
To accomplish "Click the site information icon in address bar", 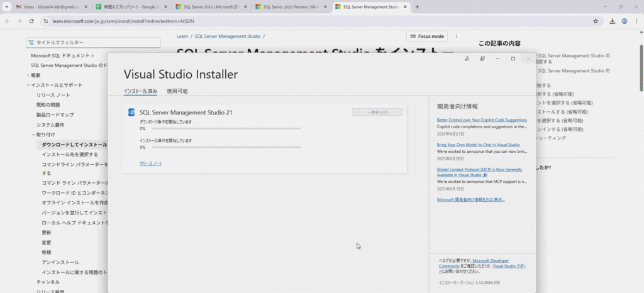I will [46, 21].
